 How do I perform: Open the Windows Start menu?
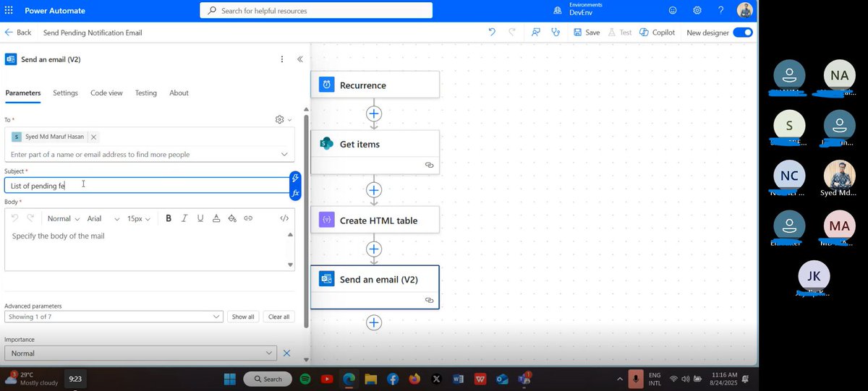[x=230, y=379]
